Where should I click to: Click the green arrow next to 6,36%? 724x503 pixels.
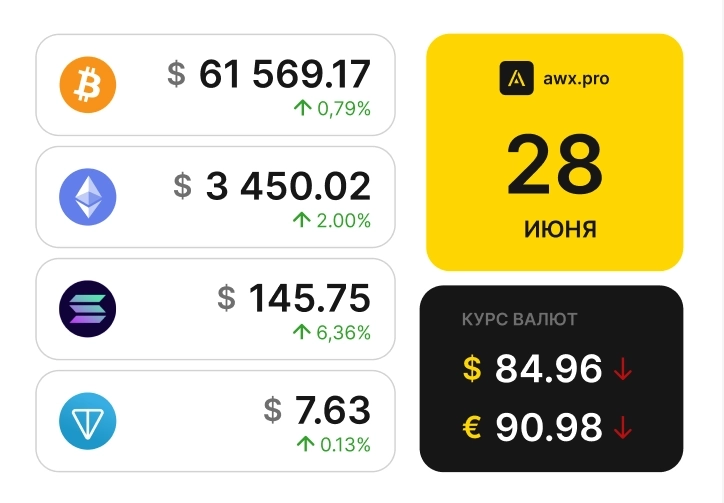pos(302,332)
